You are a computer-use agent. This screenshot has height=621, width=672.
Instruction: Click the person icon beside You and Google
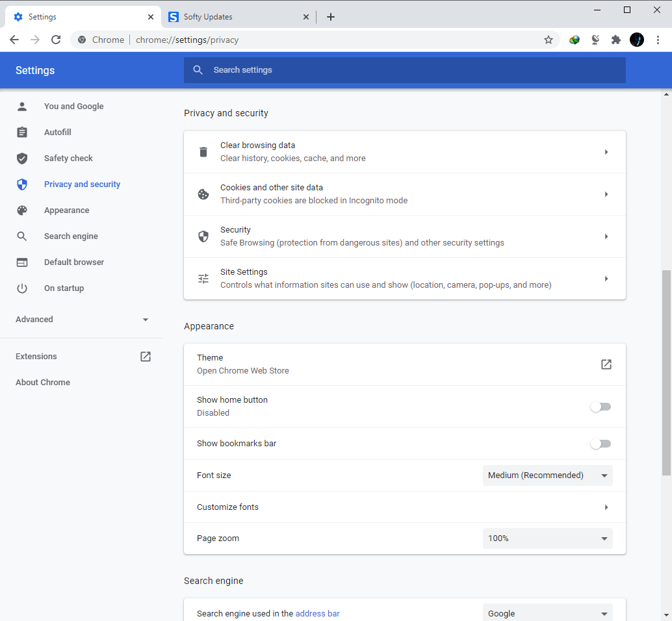(22, 107)
